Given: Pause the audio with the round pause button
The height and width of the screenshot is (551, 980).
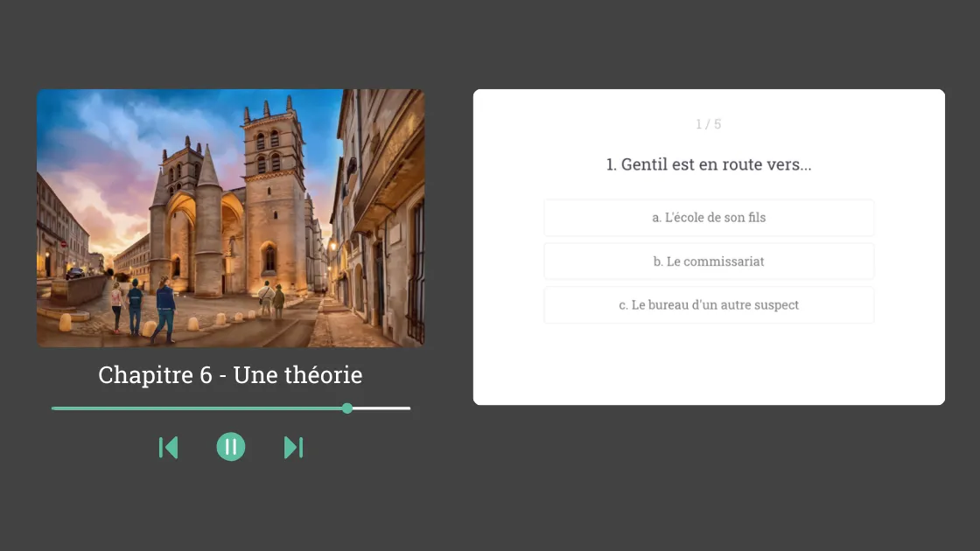Looking at the screenshot, I should [231, 447].
